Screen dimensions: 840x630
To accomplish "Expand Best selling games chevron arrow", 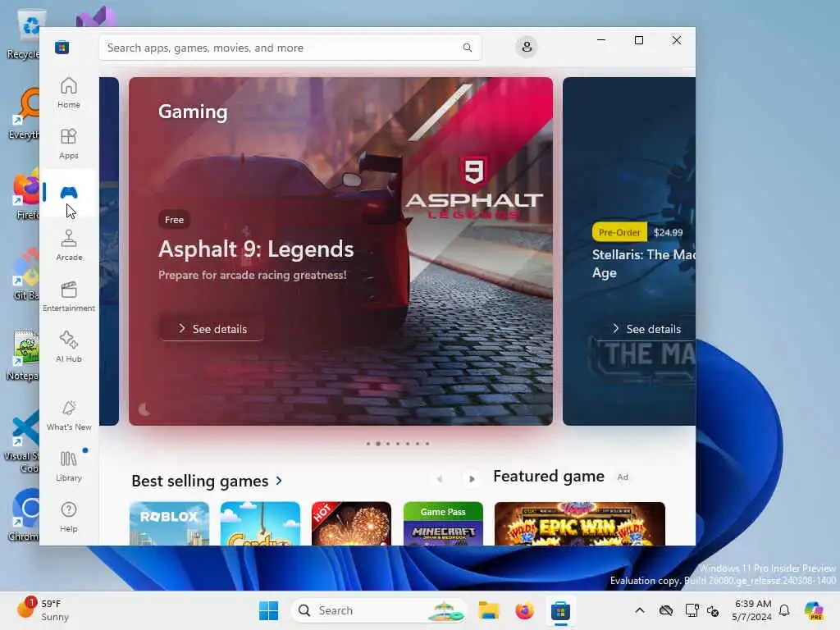I will pyautogui.click(x=279, y=481).
